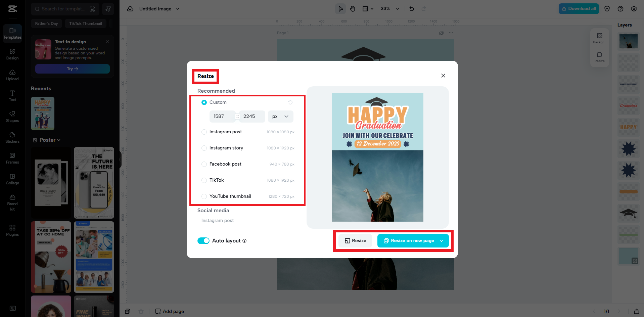Screen dimensions: 644x317
Task: Select the Custom size radio button
Action: [x=204, y=102]
